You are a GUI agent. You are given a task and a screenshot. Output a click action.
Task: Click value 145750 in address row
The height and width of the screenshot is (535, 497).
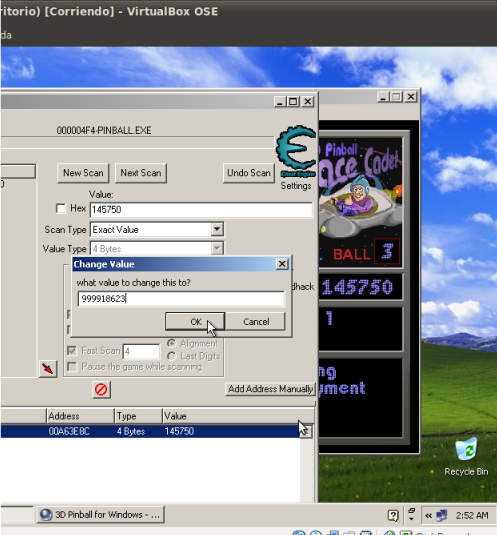coord(179,431)
